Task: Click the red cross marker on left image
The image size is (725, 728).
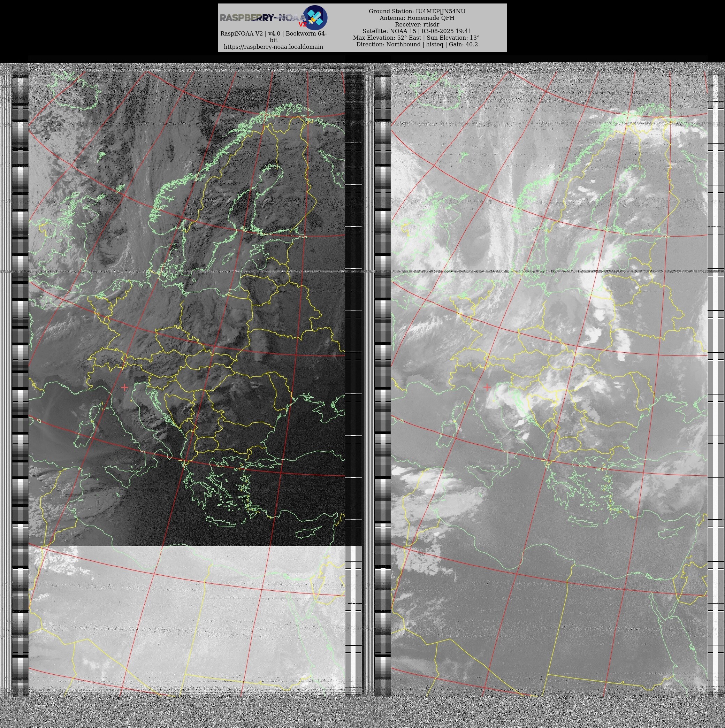Action: click(124, 388)
